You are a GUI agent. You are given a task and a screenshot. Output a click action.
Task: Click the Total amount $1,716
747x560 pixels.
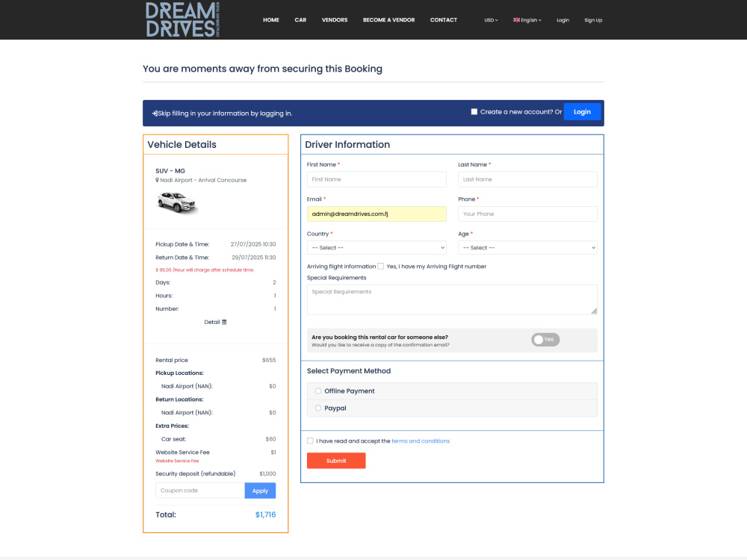265,514
